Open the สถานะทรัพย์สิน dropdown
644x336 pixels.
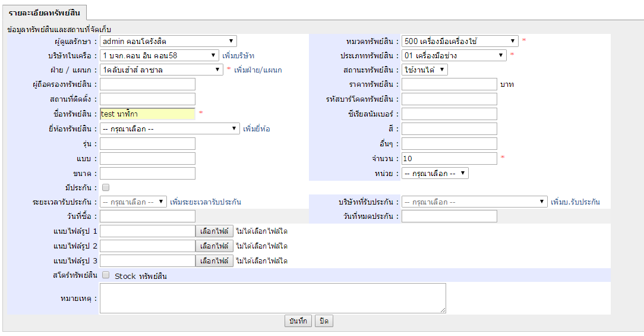click(424, 70)
